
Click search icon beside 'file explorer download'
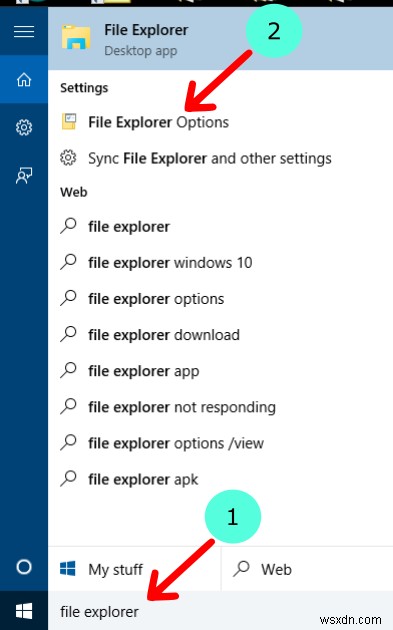pyautogui.click(x=68, y=334)
